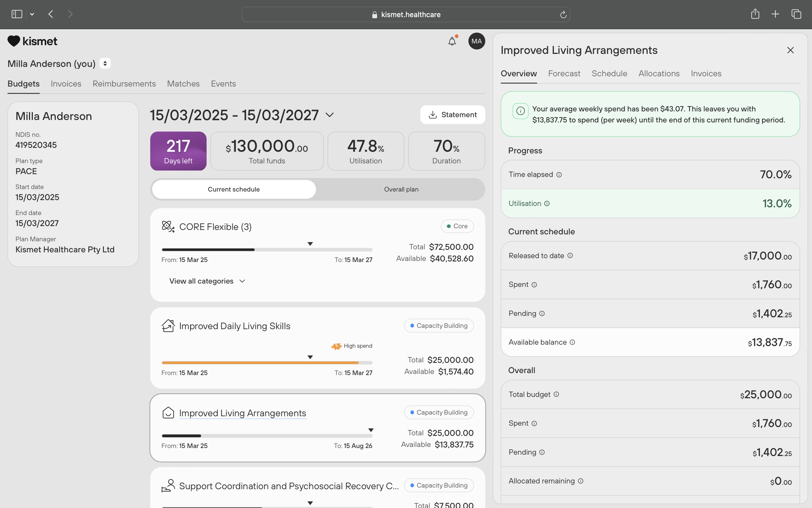
Task: Click the 217 Days left tile
Action: pyautogui.click(x=178, y=151)
